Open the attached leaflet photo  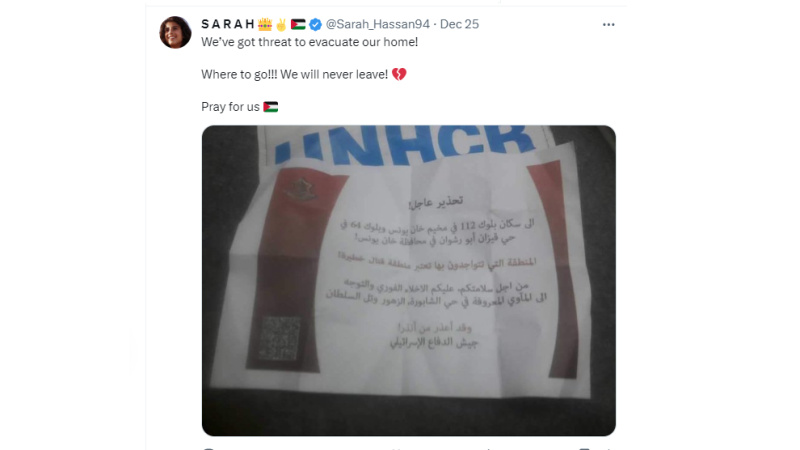click(x=409, y=281)
